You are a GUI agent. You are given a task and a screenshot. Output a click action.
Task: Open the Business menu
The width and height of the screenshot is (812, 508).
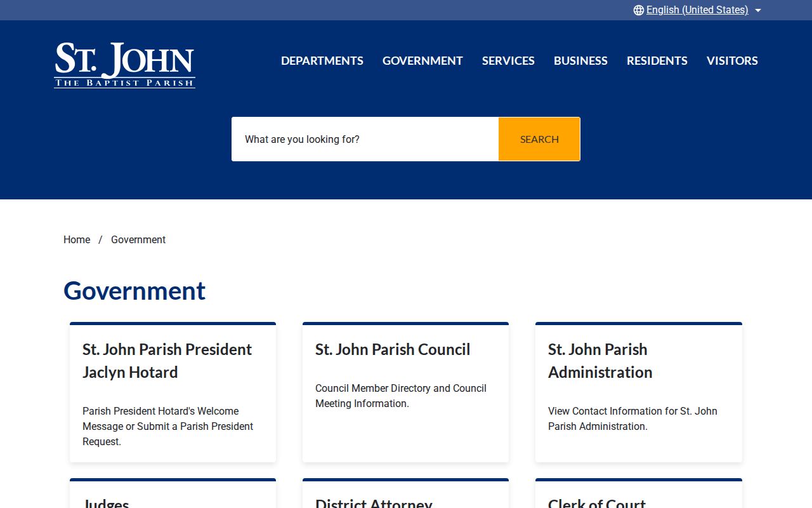(580, 61)
